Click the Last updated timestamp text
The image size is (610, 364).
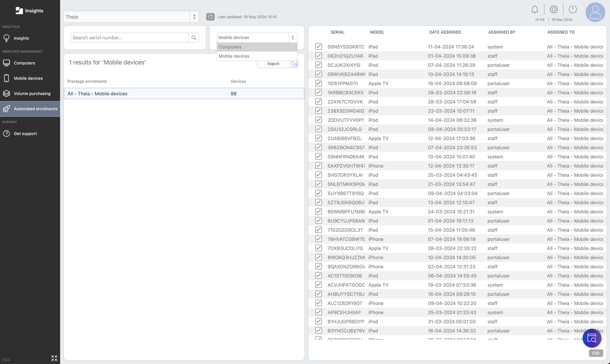pos(247,17)
